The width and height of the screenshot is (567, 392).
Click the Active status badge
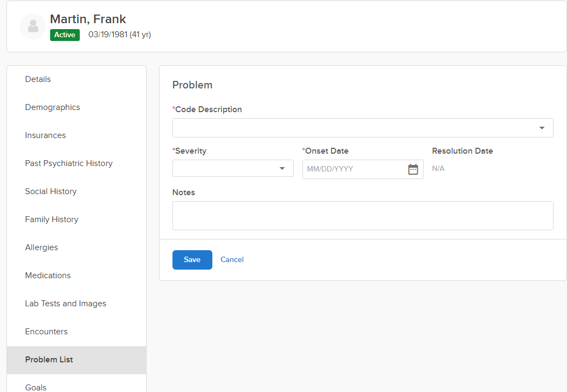click(x=65, y=35)
